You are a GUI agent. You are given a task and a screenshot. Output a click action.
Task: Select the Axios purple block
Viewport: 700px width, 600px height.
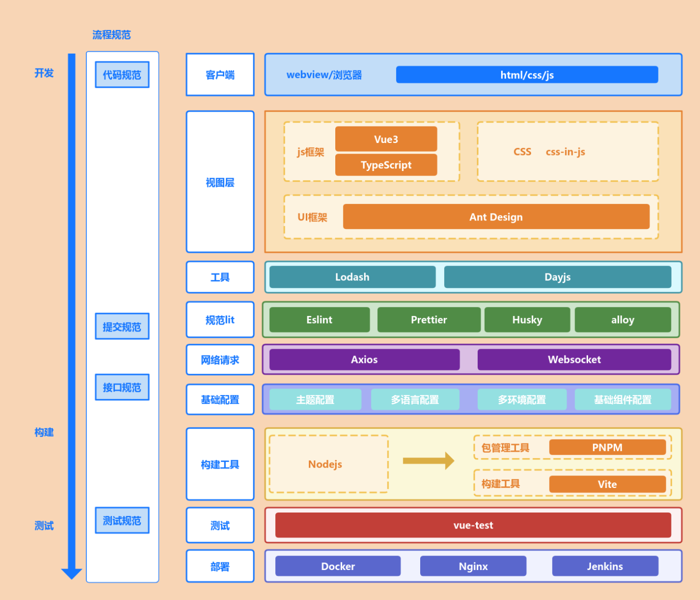point(364,359)
